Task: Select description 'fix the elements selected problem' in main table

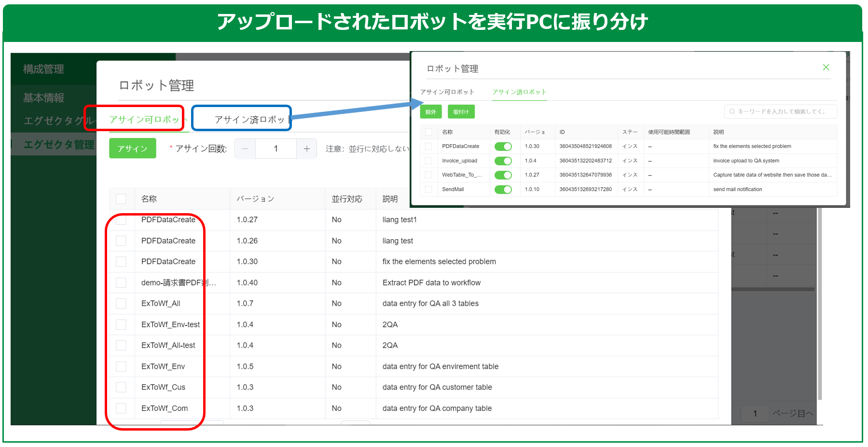Action: [x=439, y=261]
